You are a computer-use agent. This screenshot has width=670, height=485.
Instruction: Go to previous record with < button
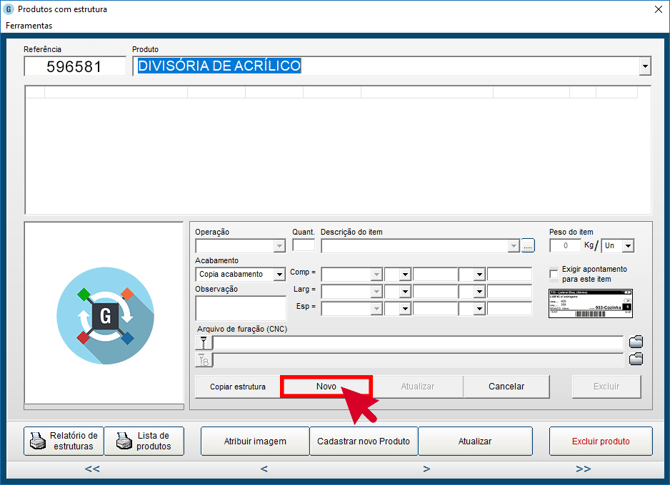pyautogui.click(x=264, y=469)
